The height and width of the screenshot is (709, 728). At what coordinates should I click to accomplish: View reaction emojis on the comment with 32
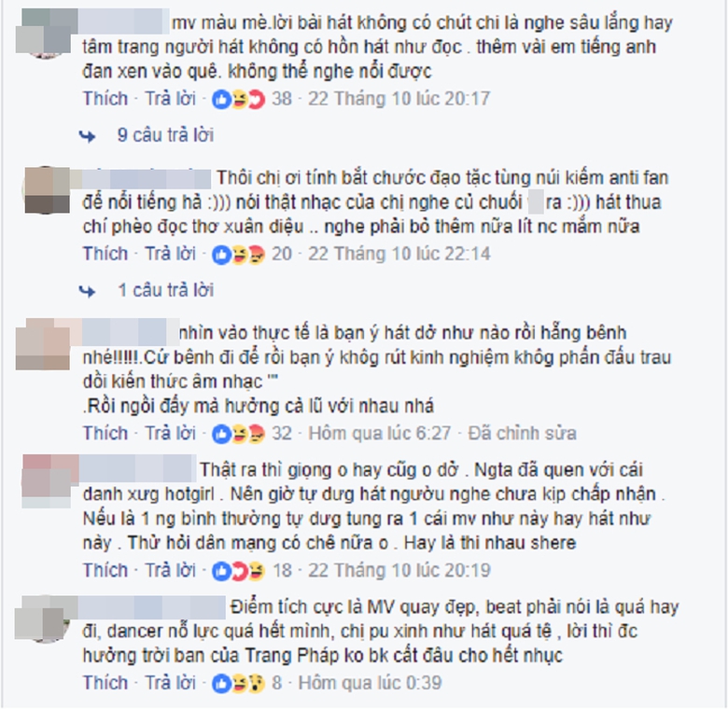(x=238, y=434)
